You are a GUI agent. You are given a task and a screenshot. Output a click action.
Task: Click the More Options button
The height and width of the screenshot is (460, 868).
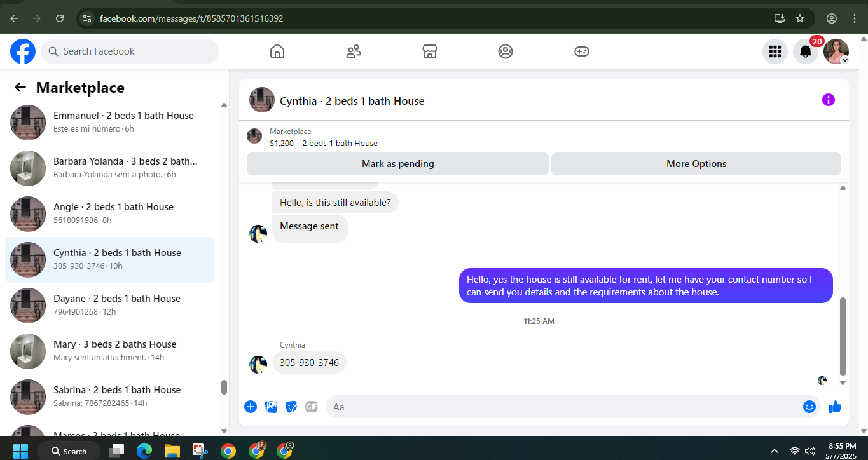pyautogui.click(x=696, y=164)
